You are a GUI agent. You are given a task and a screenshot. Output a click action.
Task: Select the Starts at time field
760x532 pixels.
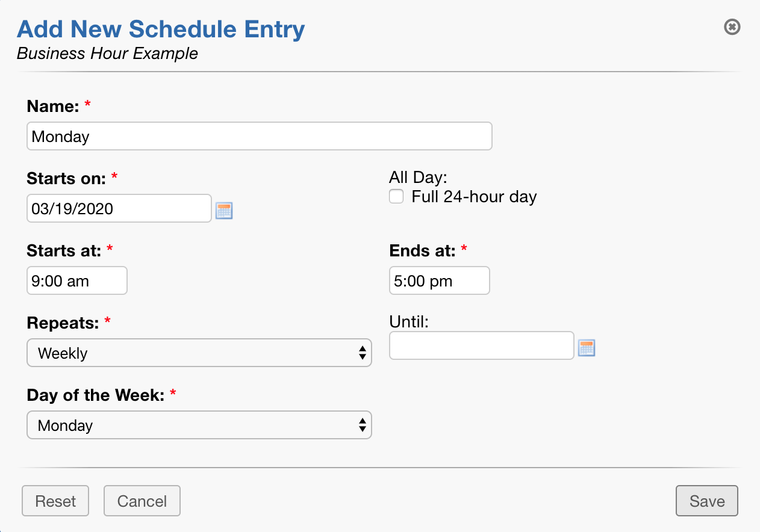point(76,280)
